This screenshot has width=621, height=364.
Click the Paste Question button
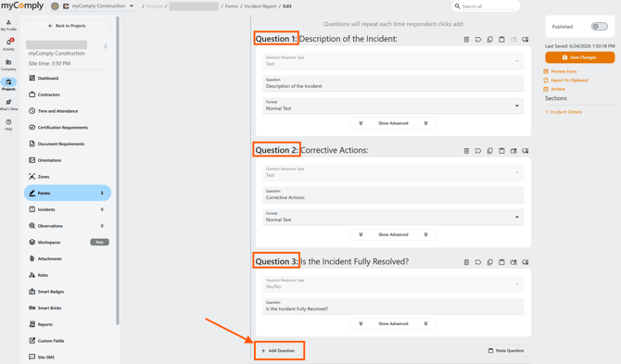(507, 350)
